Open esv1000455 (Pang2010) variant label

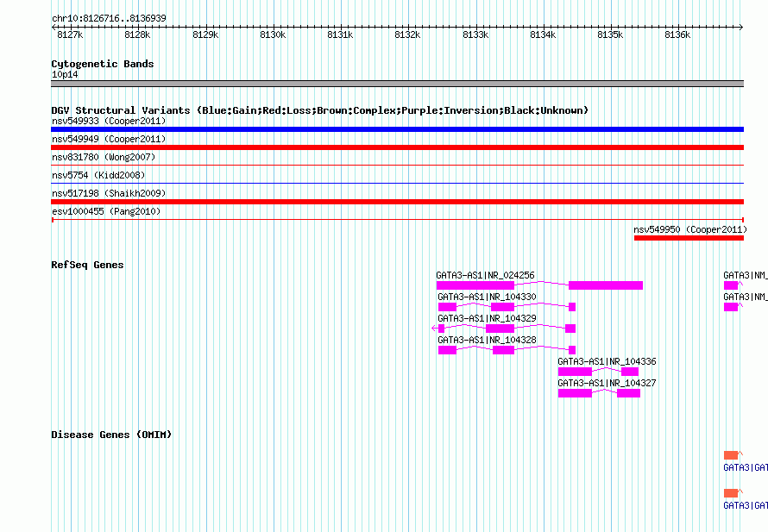click(106, 211)
